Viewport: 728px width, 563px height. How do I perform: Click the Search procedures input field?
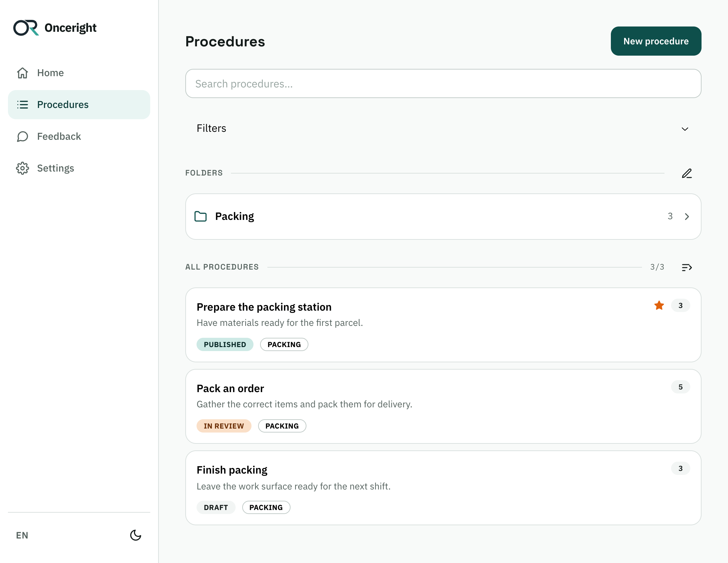[443, 83]
